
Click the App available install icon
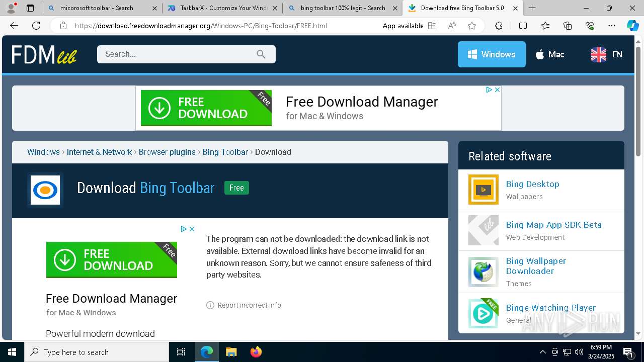(x=432, y=26)
